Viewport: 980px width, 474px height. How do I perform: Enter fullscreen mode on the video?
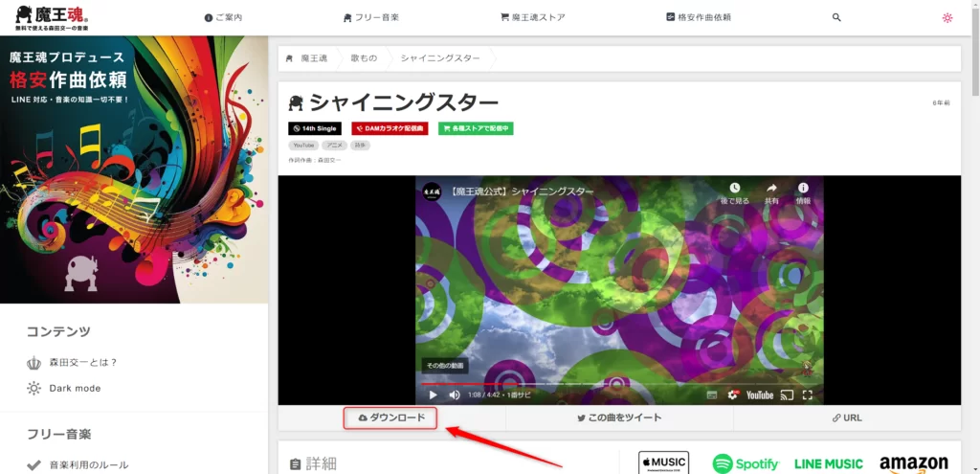tap(808, 395)
